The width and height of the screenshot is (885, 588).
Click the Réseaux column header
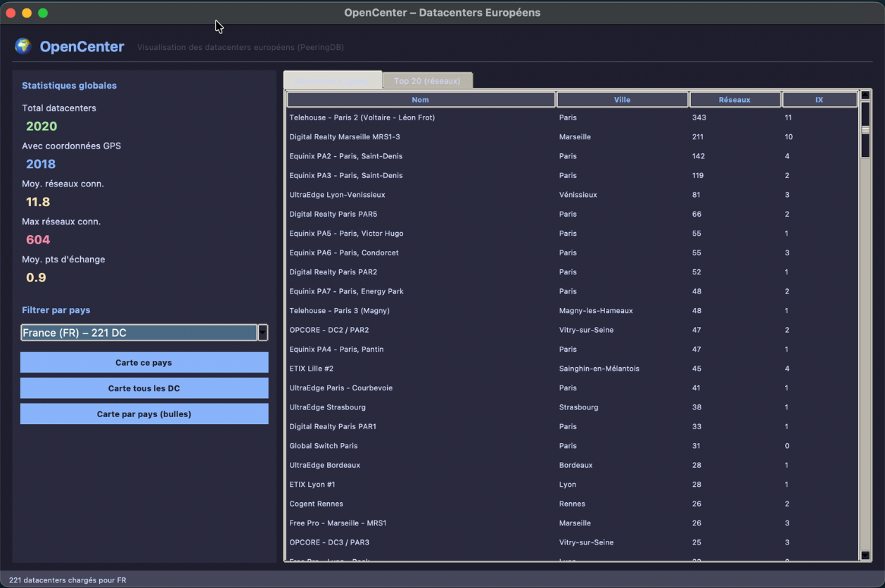click(x=734, y=100)
